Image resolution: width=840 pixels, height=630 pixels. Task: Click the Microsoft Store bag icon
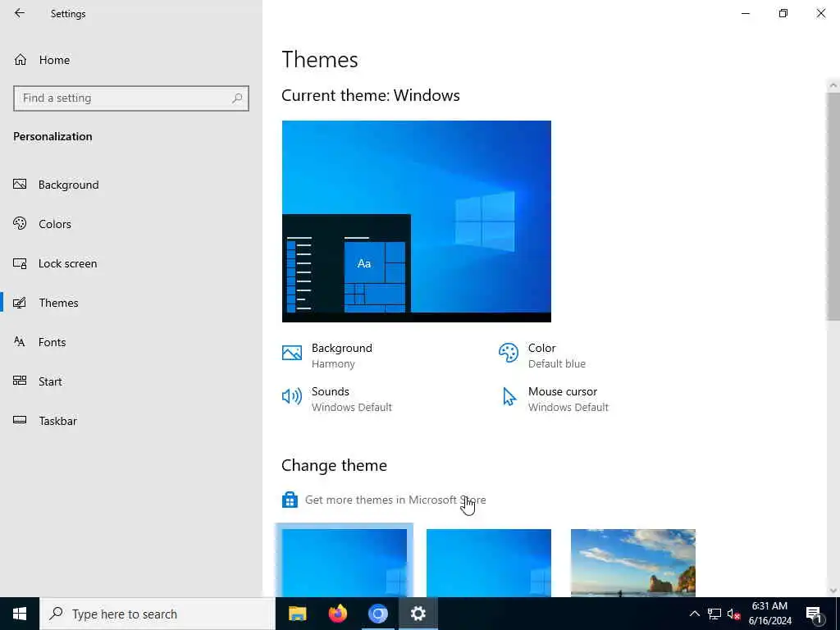290,500
